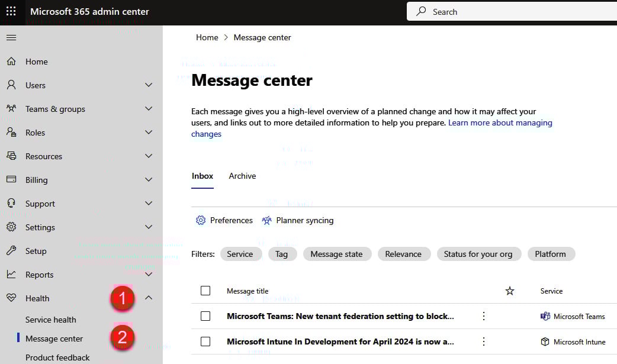Check the Microsoft Teams federation message checkbox
The width and height of the screenshot is (617, 364).
coord(205,316)
